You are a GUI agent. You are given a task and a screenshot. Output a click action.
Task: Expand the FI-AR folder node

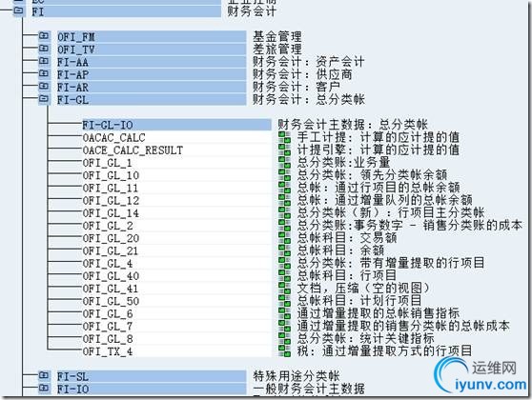click(44, 86)
